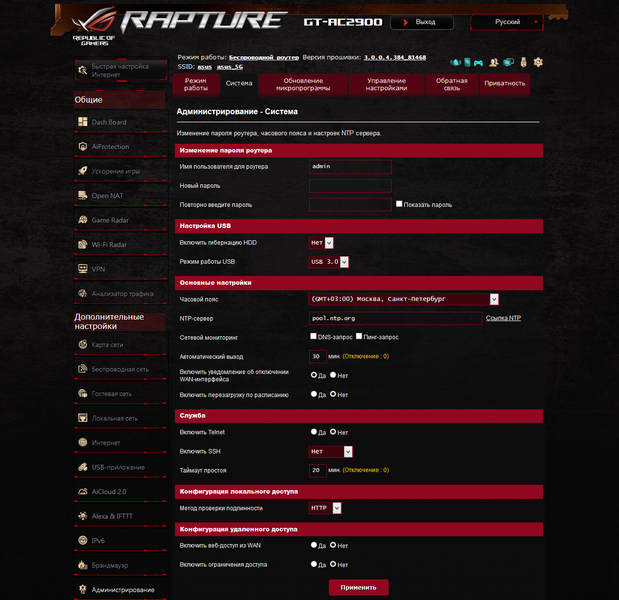This screenshot has width=619, height=600.
Task: Open Wi-Fi Radar sidebar icon
Action: [x=83, y=244]
